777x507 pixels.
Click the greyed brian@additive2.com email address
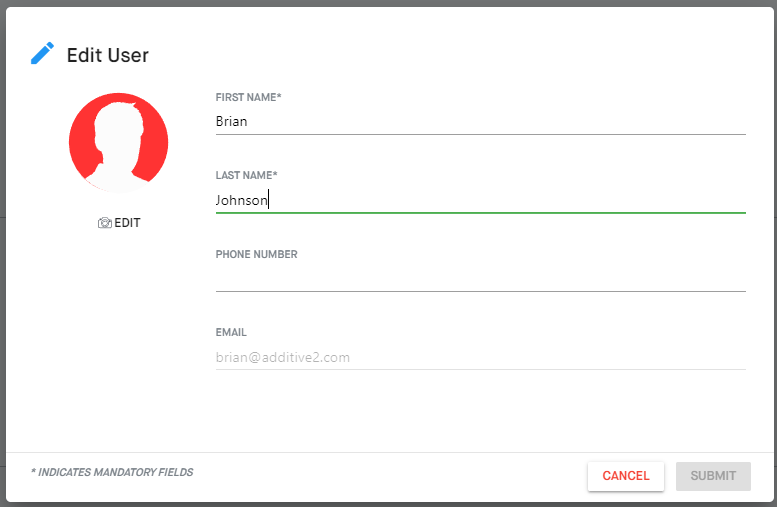coord(282,357)
